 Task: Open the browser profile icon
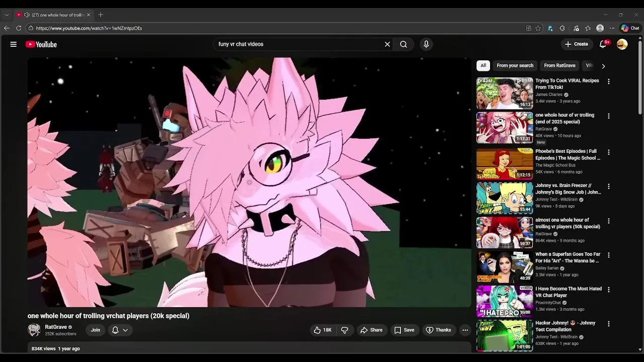600,28
